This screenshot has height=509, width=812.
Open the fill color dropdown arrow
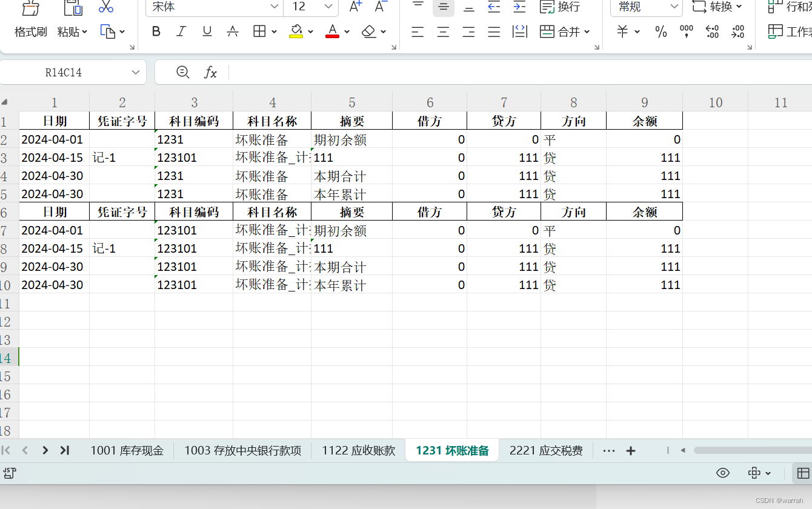310,32
